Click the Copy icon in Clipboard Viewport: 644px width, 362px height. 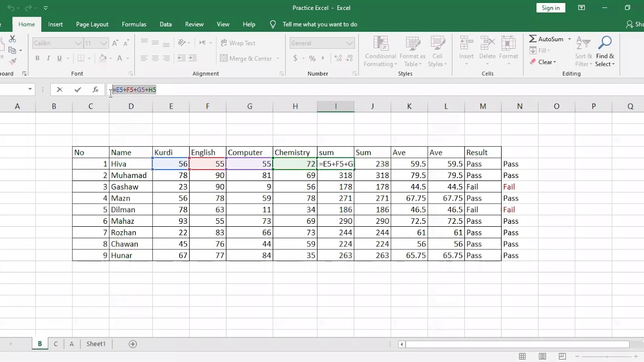coord(13,50)
